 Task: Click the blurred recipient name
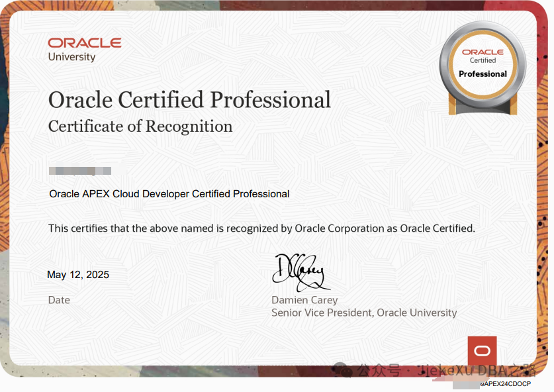click(x=80, y=171)
